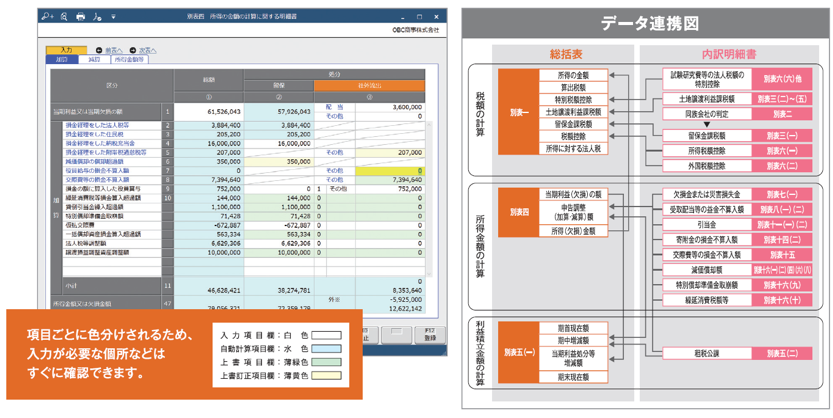Click yellow 留保 cell 350,000 in row 6
This screenshot has height=418, width=833.
coord(279,161)
